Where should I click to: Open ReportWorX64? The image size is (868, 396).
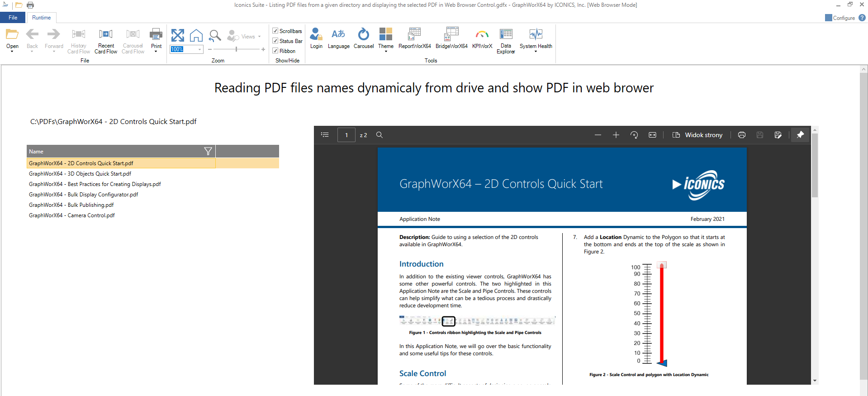pyautogui.click(x=414, y=38)
